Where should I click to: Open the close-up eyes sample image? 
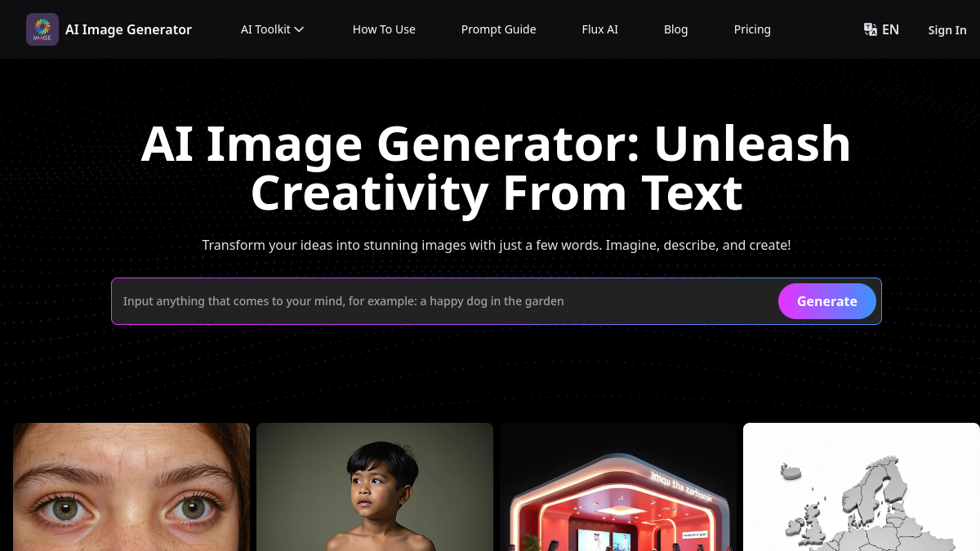pyautogui.click(x=131, y=487)
